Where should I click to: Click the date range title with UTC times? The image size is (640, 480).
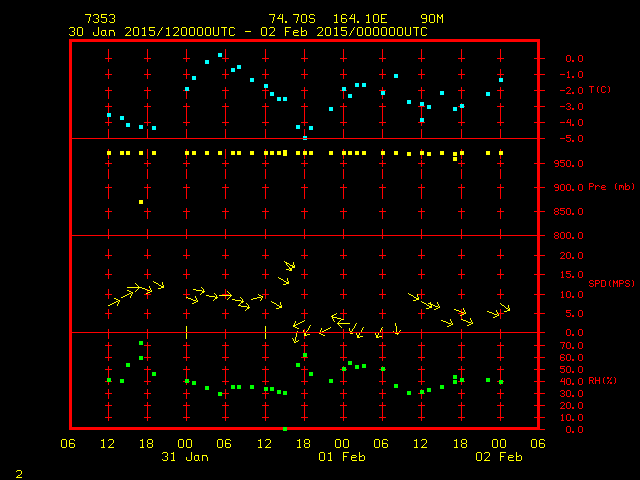247,32
